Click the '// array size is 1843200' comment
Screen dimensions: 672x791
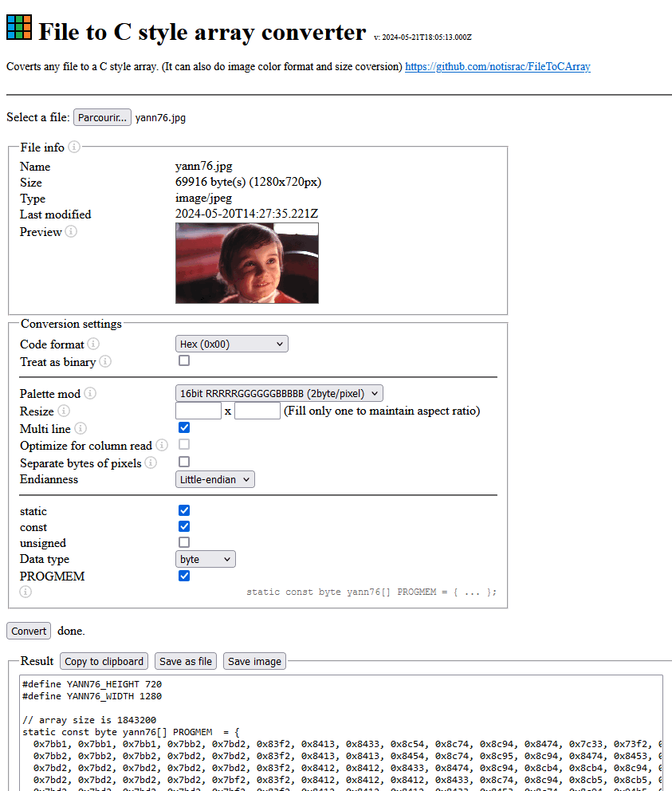[x=89, y=720]
